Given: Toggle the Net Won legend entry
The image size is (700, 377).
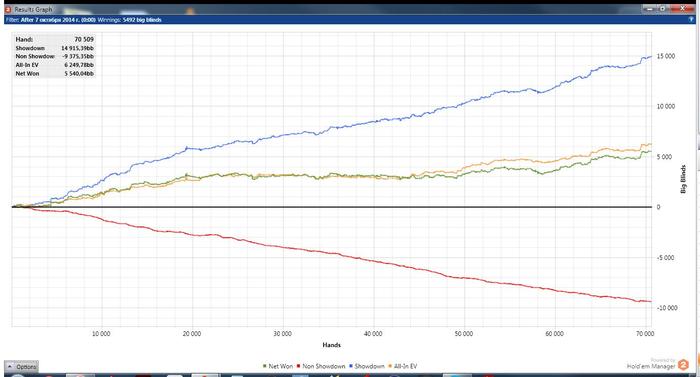Looking at the screenshot, I should (278, 366).
